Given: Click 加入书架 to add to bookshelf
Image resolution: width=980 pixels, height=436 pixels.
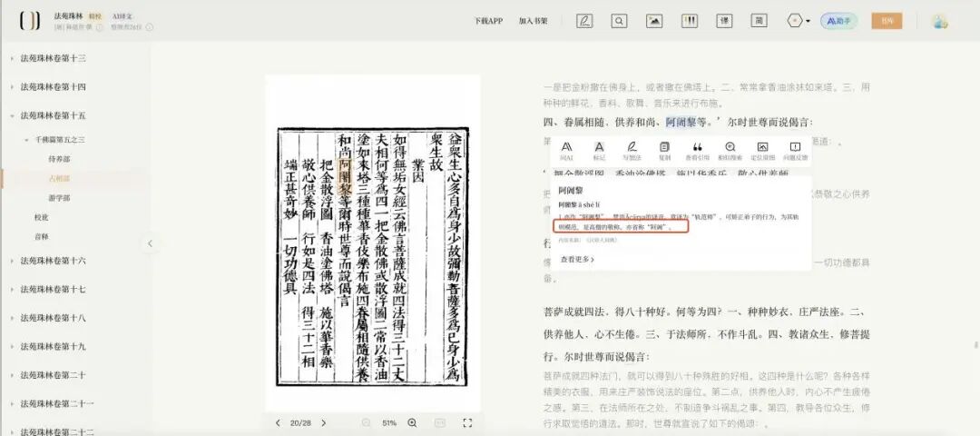Looking at the screenshot, I should (533, 21).
